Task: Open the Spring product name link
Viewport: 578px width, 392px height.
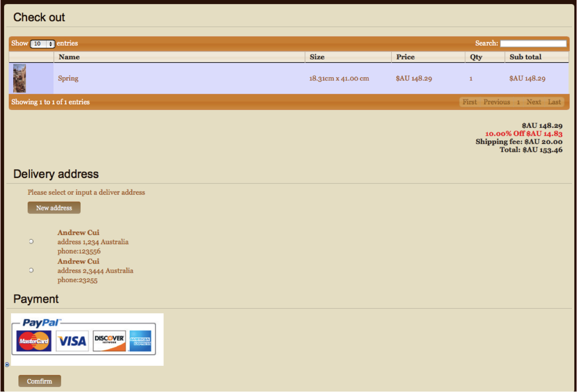Action: pos(68,78)
